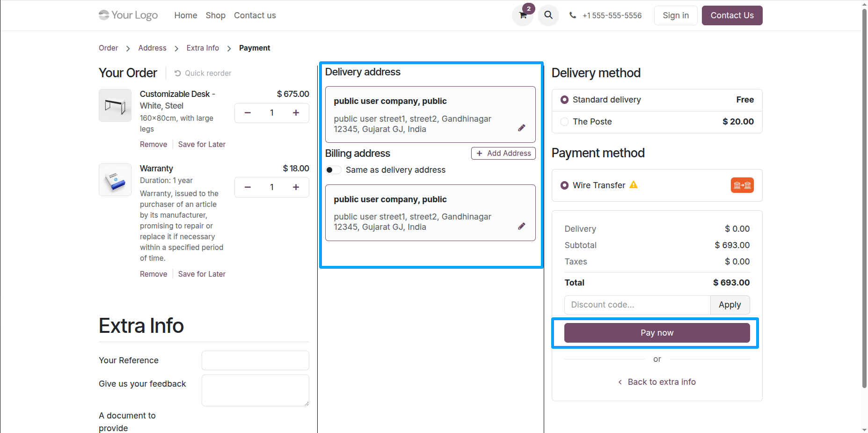868x433 pixels.
Task: Click the Quick reorder link
Action: tap(203, 73)
